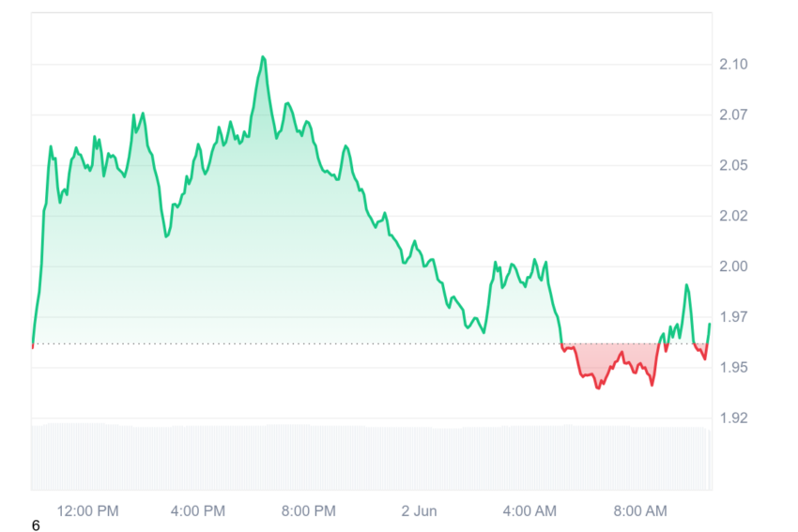
Task: Click the final green endpoint of the price line
Action: point(710,324)
